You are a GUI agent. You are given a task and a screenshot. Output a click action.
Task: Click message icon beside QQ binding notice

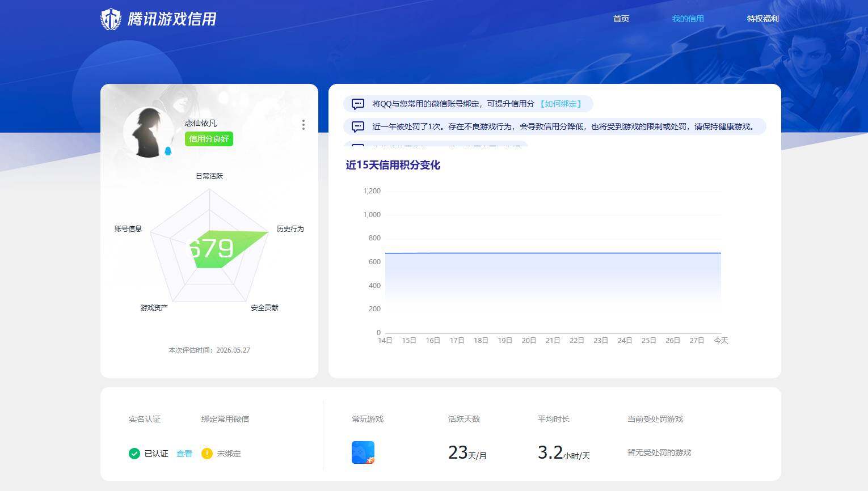pos(358,104)
